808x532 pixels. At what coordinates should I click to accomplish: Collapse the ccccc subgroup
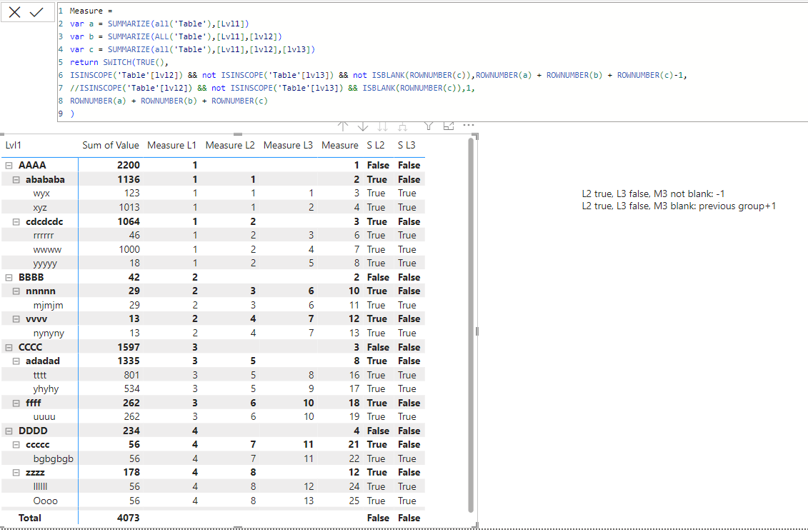tap(16, 444)
